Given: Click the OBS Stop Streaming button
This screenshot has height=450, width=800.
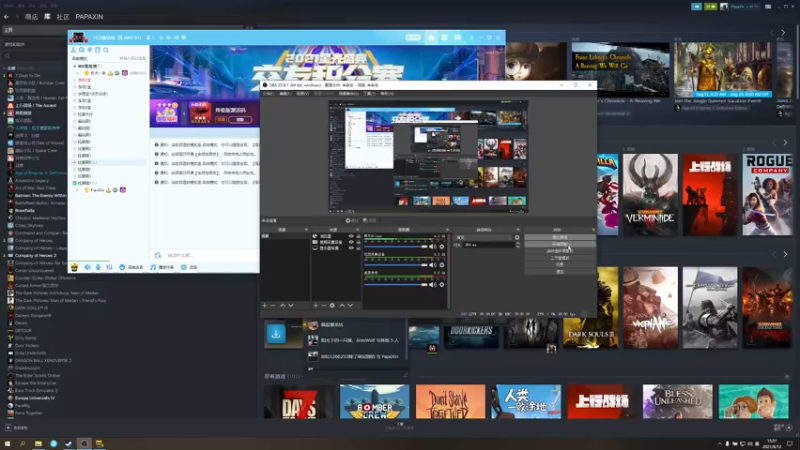Looking at the screenshot, I should 560,237.
